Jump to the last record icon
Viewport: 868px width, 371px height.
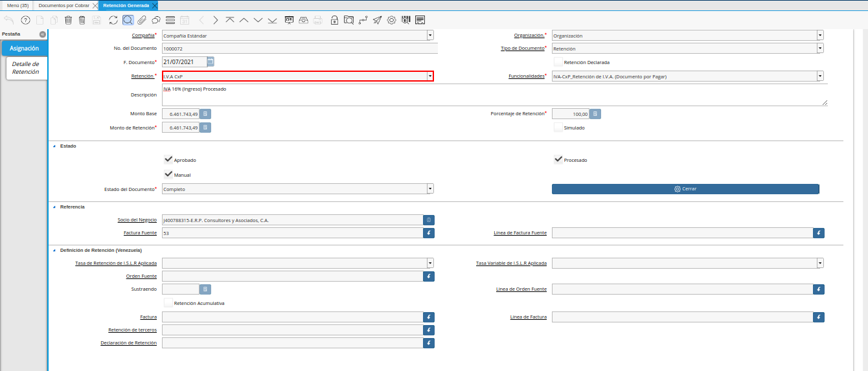[272, 20]
